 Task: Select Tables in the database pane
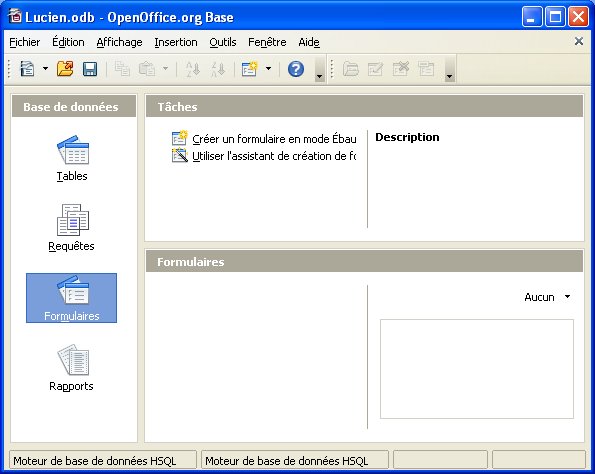coord(72,158)
